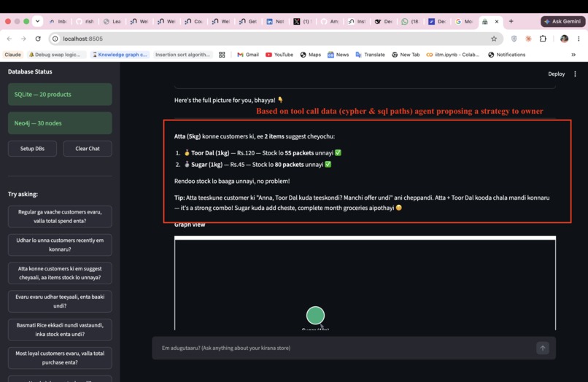Open the Maps bookmark

[x=311, y=55]
